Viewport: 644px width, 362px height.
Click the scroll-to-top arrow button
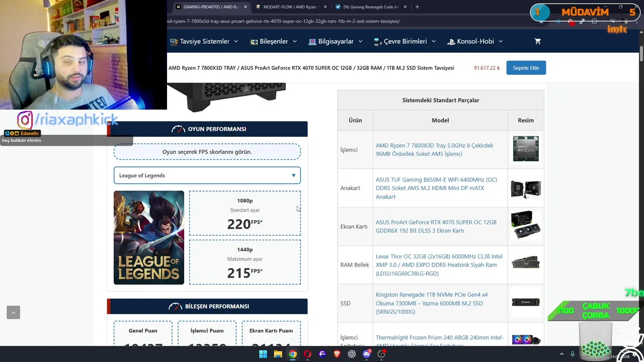click(x=13, y=312)
